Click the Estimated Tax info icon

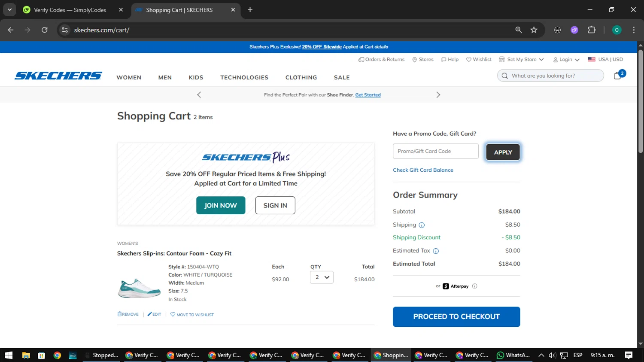pos(436,251)
